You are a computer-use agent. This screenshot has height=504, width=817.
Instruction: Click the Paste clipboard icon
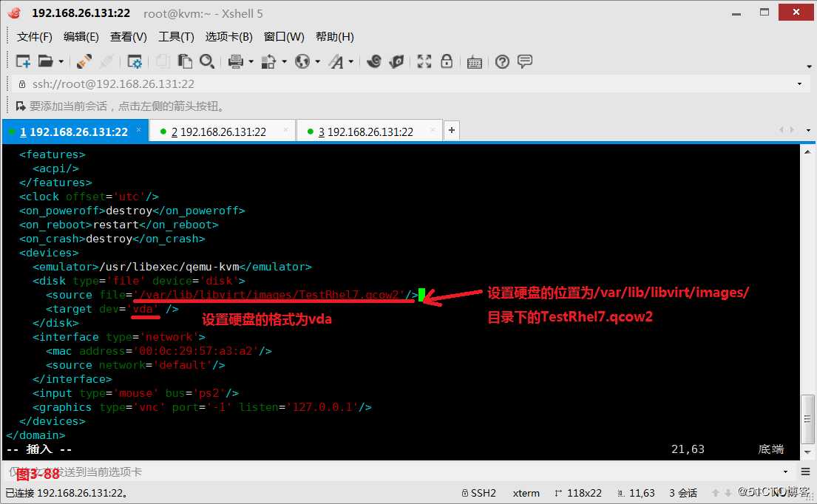[184, 61]
